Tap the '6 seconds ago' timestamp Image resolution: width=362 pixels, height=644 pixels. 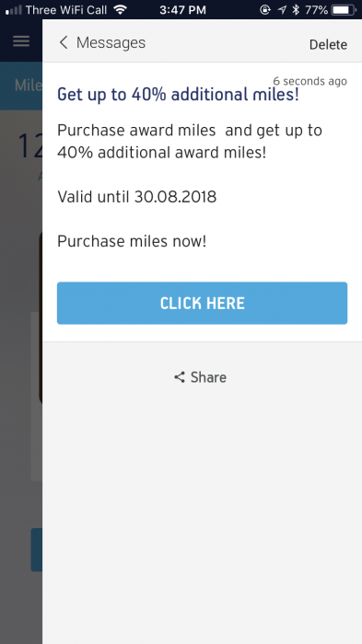point(310,81)
